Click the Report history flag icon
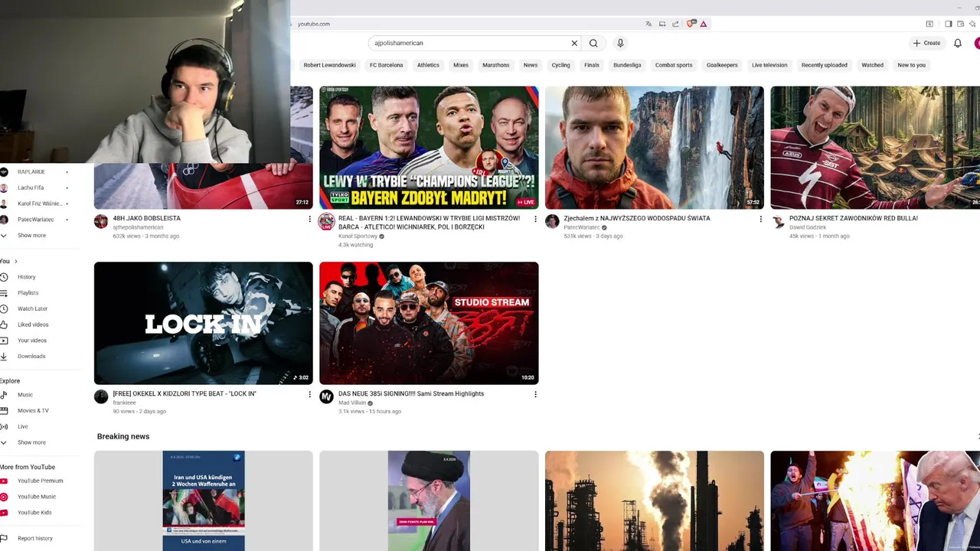Screen dimensions: 980x551 coord(4,538)
